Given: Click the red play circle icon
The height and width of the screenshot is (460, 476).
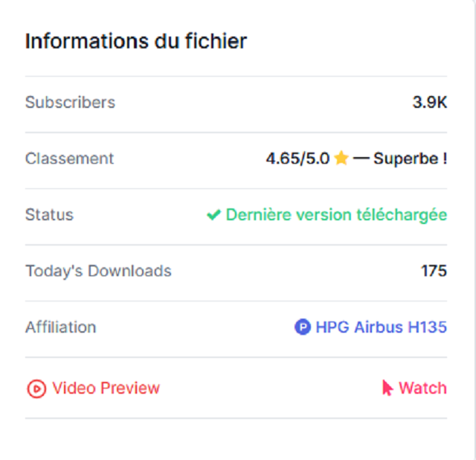Looking at the screenshot, I should point(36,389).
